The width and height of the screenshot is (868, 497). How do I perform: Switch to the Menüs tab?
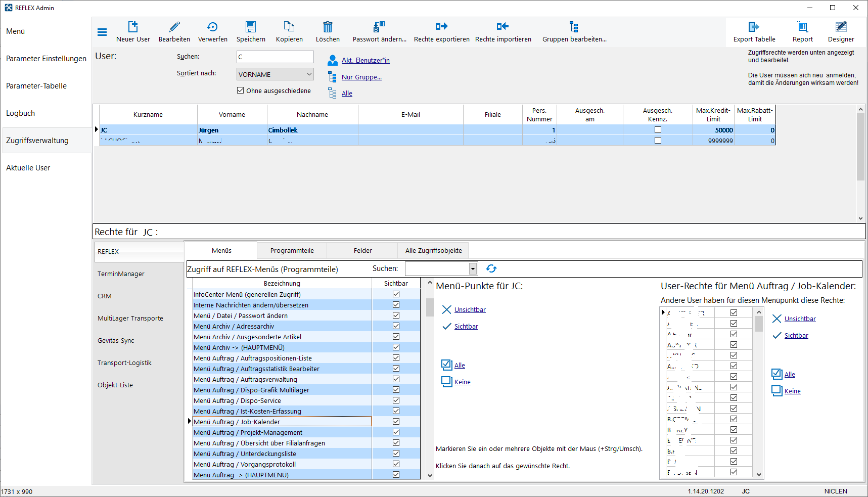pyautogui.click(x=221, y=250)
